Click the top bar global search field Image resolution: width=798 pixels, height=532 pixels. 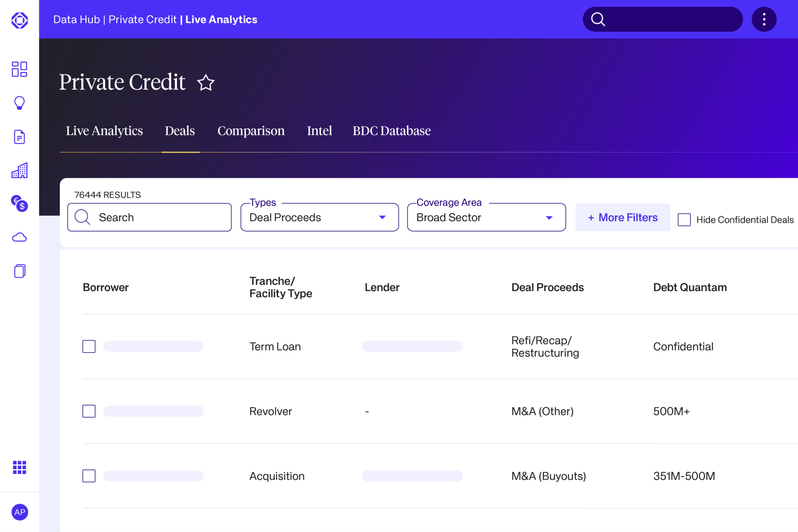(662, 19)
